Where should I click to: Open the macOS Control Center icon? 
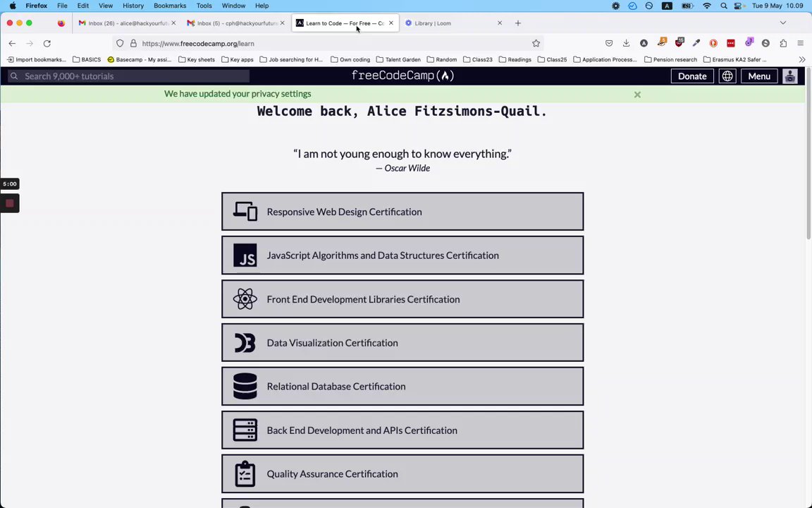pyautogui.click(x=739, y=6)
